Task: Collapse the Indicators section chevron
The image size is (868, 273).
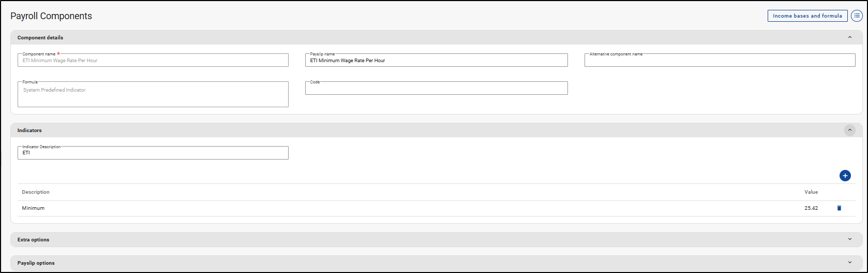Action: [x=849, y=131]
